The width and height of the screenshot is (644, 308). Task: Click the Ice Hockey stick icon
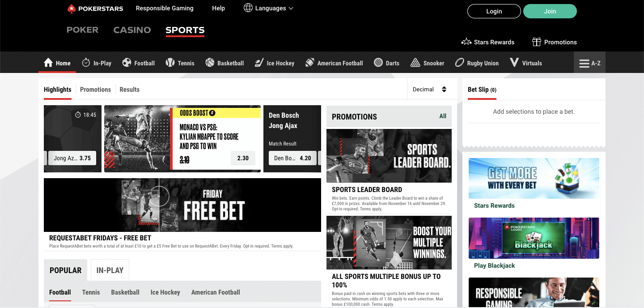[x=259, y=63]
